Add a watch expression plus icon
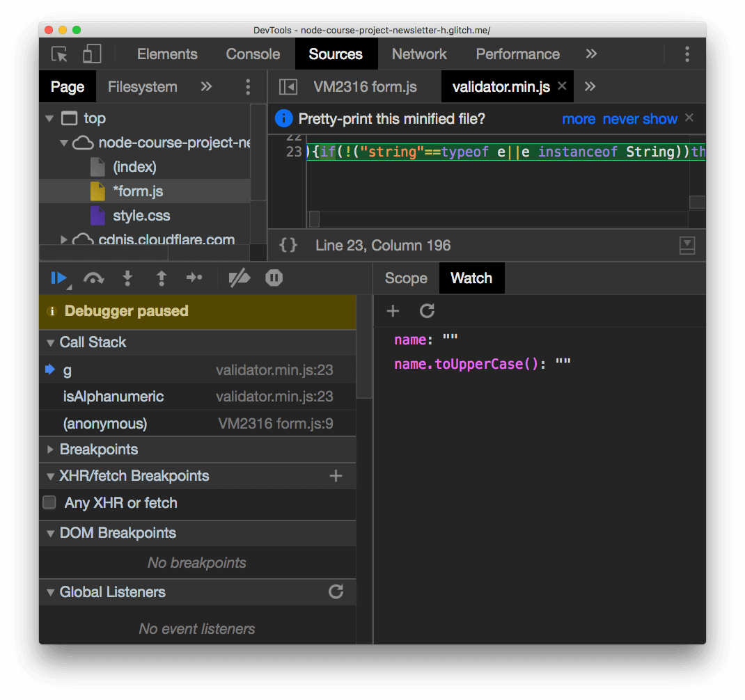 tap(393, 311)
